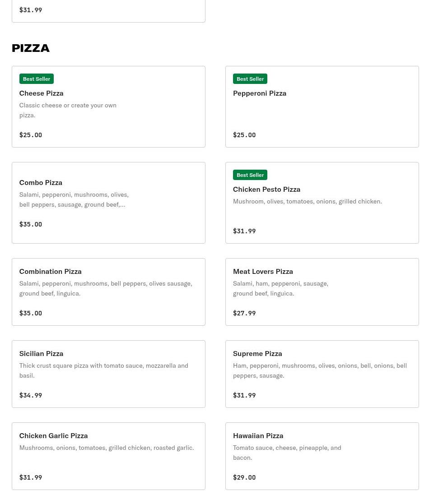Click the Combination Pizza title
Screen dimensions: 429x504
coord(50,271)
